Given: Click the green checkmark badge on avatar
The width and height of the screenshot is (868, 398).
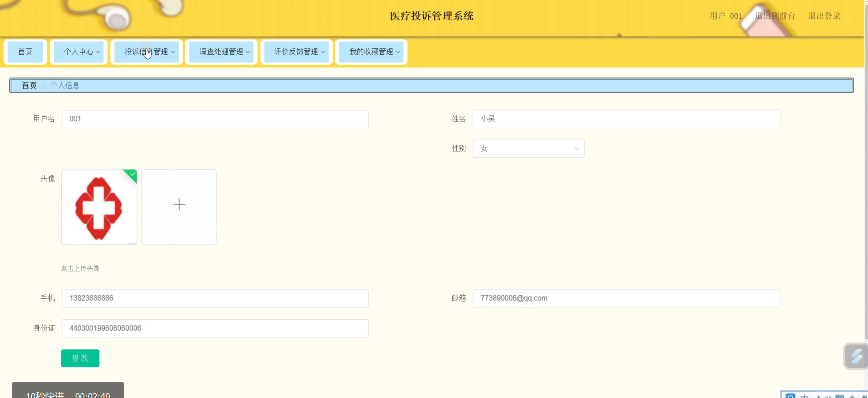Looking at the screenshot, I should click(132, 175).
